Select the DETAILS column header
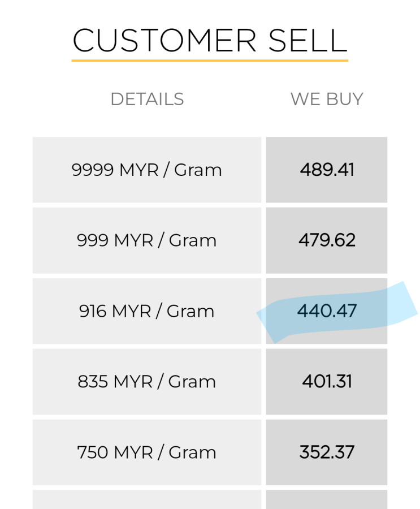Image resolution: width=420 pixels, height=509 pixels. tap(147, 99)
